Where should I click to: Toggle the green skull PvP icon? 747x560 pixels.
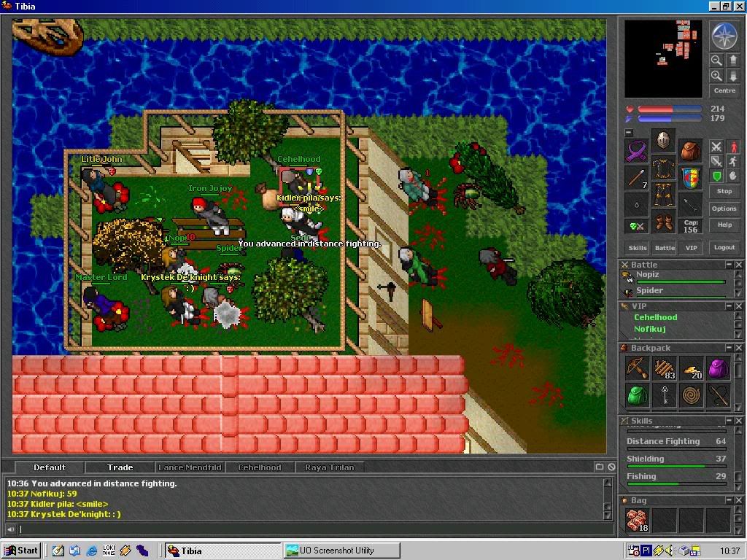point(636,226)
